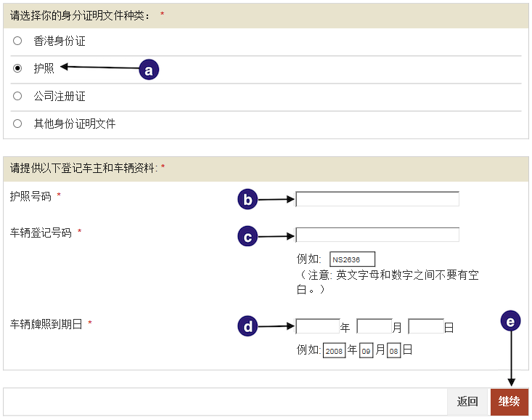The image size is (532, 420).
Task: Click the 2008 example year box
Action: [x=334, y=350]
